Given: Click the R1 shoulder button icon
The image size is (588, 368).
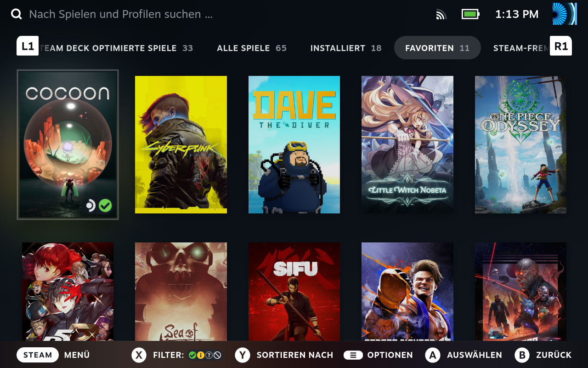Looking at the screenshot, I should (561, 46).
